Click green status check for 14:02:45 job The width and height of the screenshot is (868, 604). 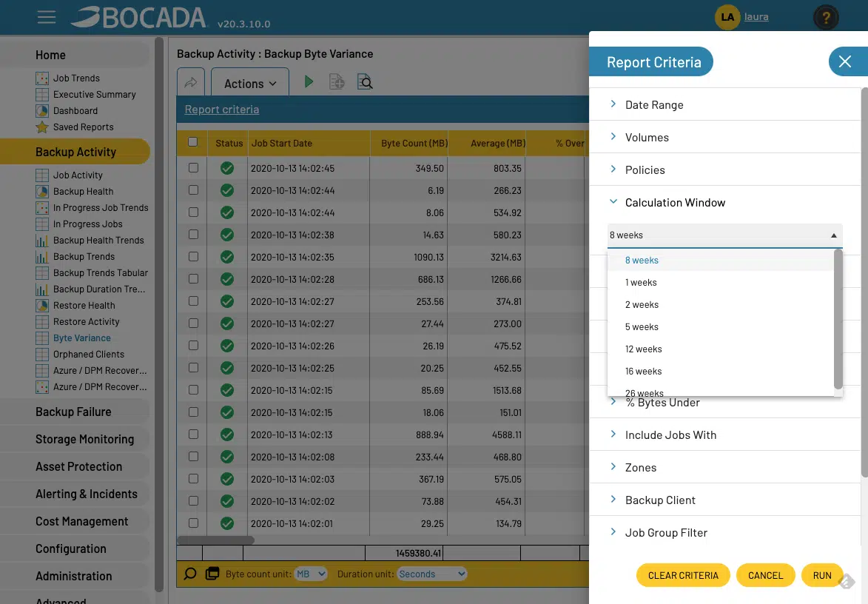tap(227, 168)
